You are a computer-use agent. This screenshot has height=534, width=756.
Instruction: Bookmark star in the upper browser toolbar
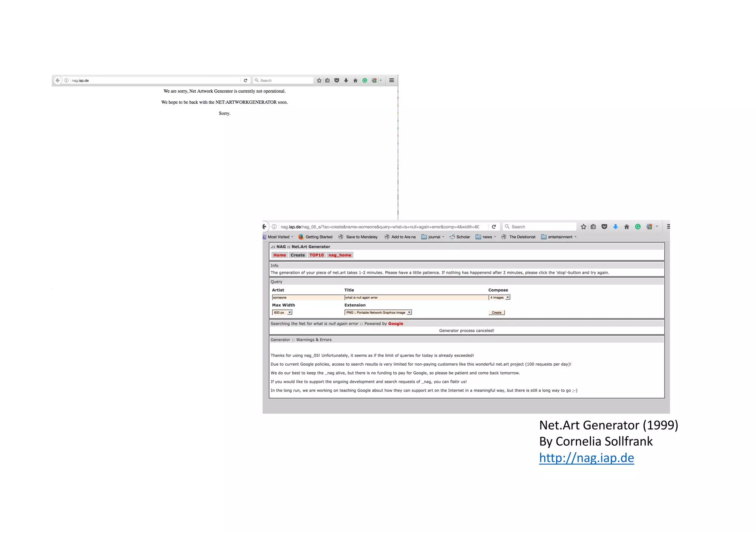[319, 80]
